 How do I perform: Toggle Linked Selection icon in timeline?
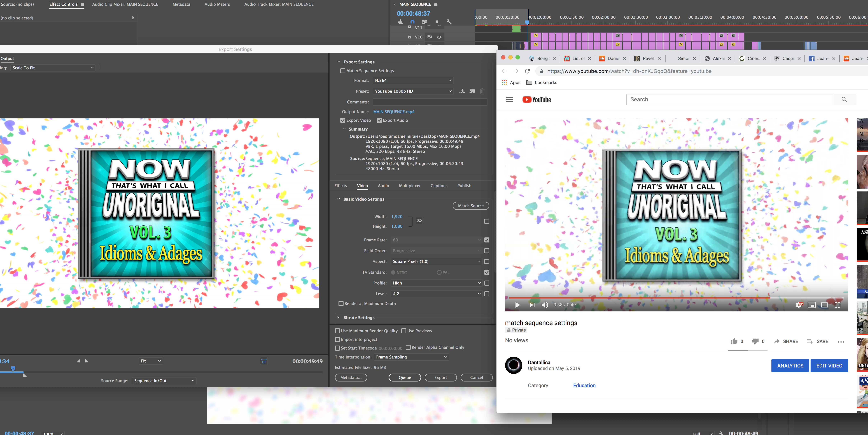coord(424,22)
